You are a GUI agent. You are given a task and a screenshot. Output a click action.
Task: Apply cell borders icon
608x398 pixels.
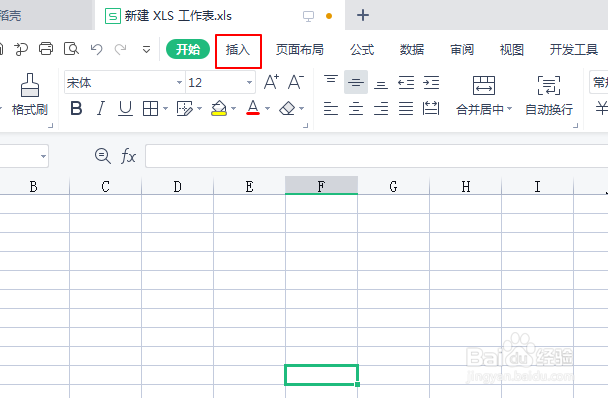click(x=150, y=109)
